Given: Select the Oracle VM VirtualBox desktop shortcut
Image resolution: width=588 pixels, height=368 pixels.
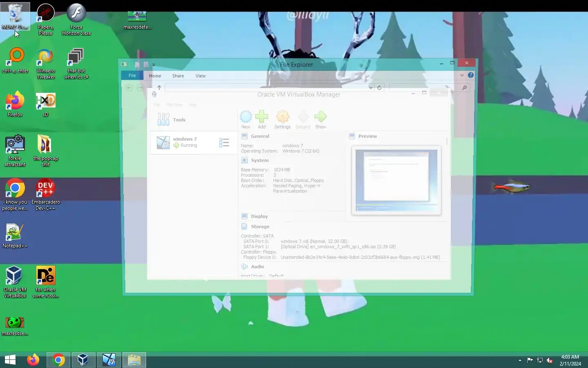Looking at the screenshot, I should (15, 282).
